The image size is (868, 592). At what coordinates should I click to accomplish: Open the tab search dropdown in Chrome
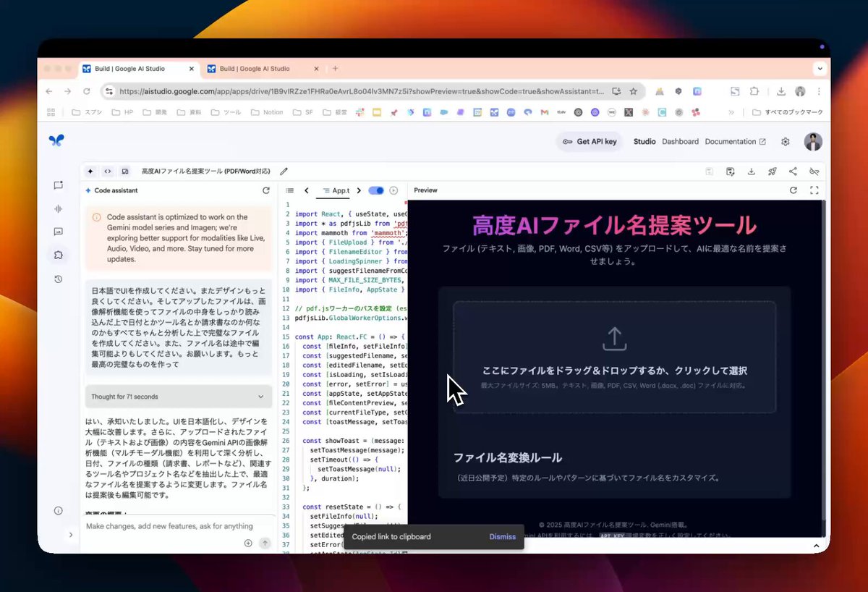[820, 69]
